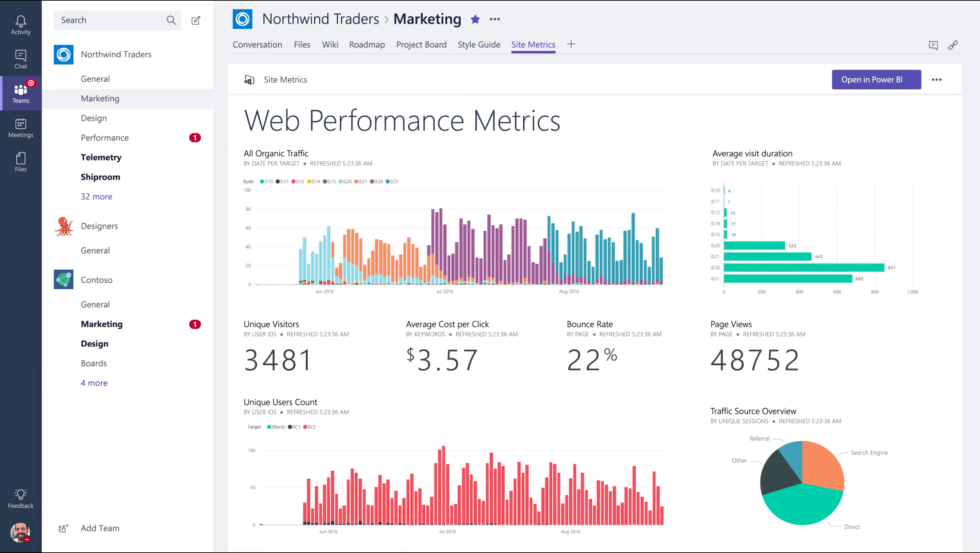Expand 4 more channels link
Screen dimensions: 980x553
click(x=94, y=383)
